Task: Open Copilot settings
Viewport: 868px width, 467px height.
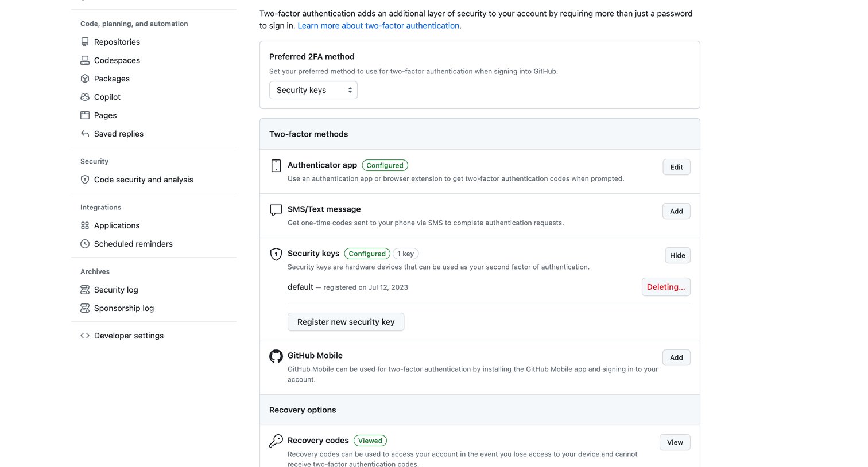Action: (x=107, y=97)
